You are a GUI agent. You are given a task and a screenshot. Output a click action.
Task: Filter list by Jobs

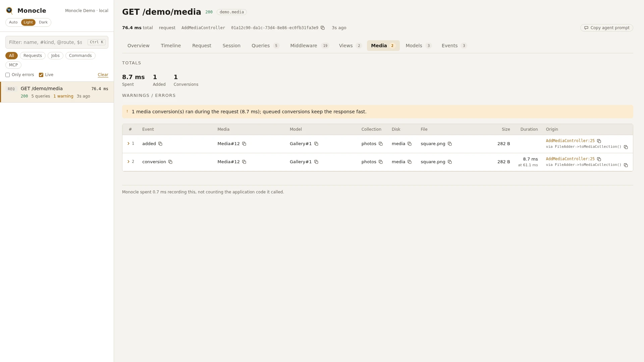(55, 56)
